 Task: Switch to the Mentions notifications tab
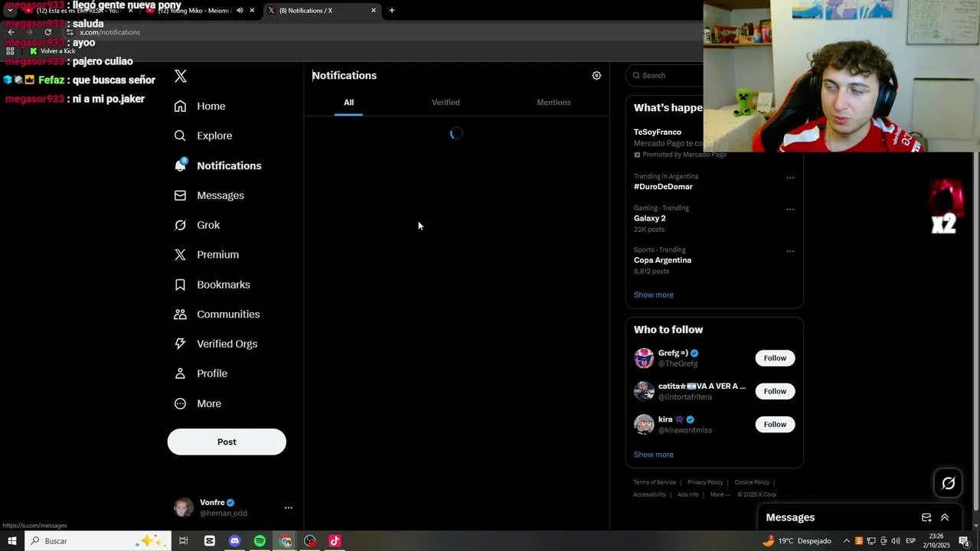(x=554, y=103)
